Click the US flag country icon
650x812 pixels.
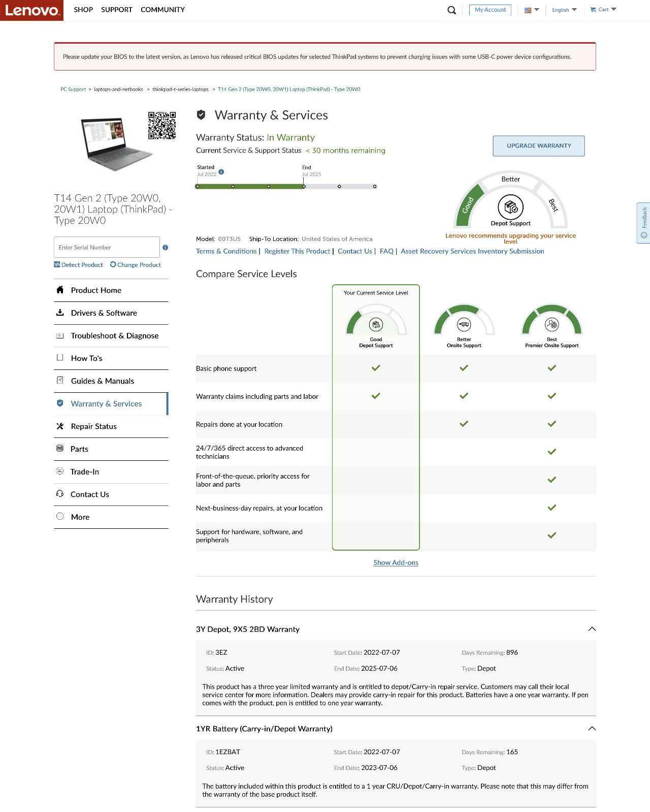click(x=528, y=10)
